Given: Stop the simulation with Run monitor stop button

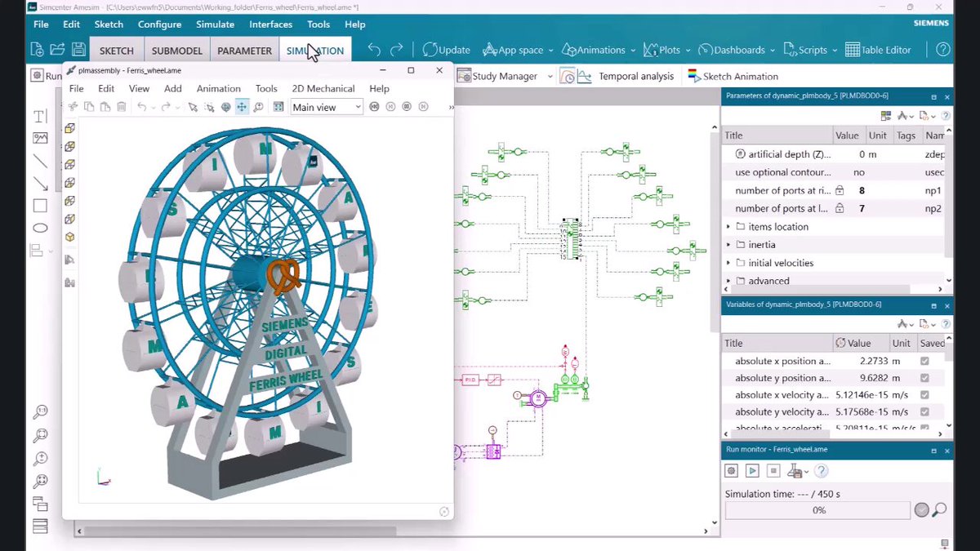Looking at the screenshot, I should (773, 471).
